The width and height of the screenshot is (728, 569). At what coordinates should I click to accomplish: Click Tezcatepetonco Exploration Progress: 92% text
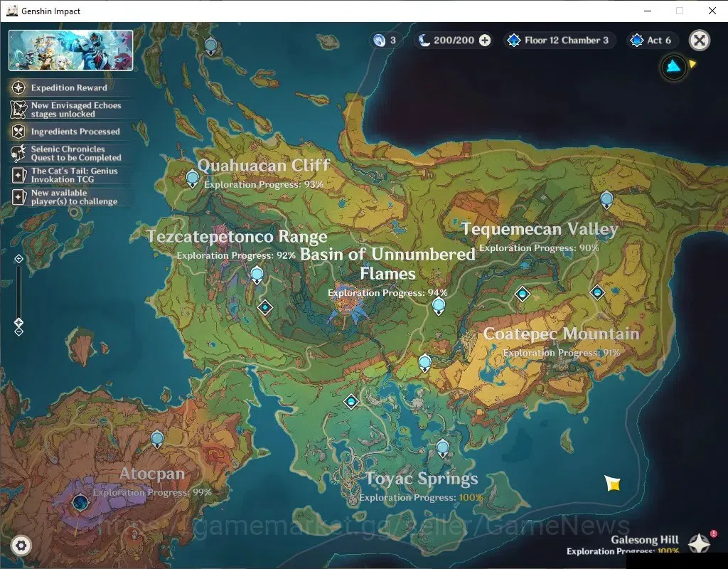click(236, 255)
